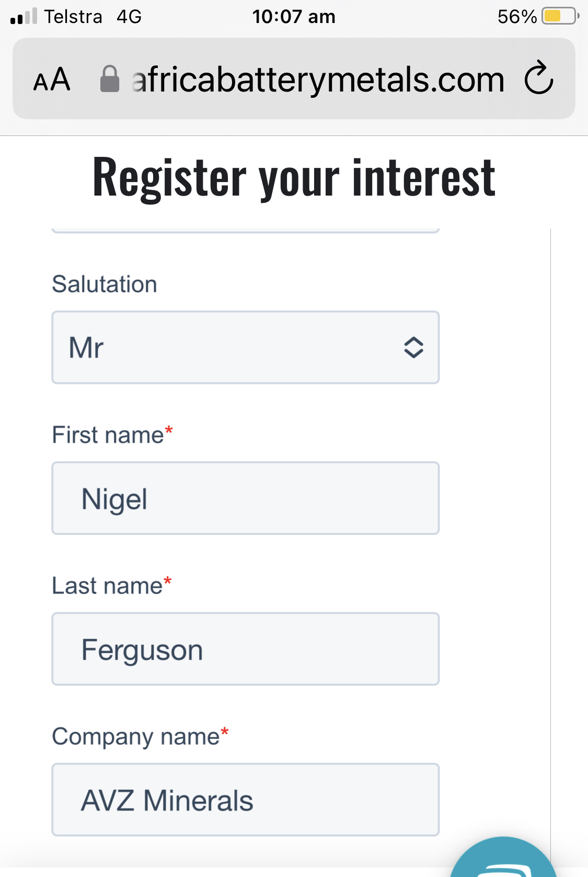Tap the 10:07 am clock
Image resolution: width=588 pixels, height=877 pixels.
[x=294, y=17]
